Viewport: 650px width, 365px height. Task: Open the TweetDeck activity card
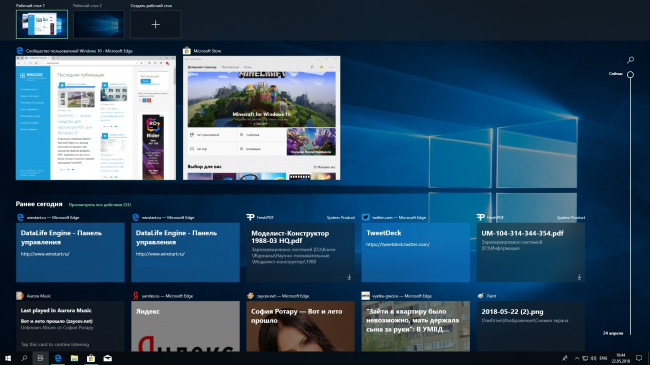tap(415, 252)
